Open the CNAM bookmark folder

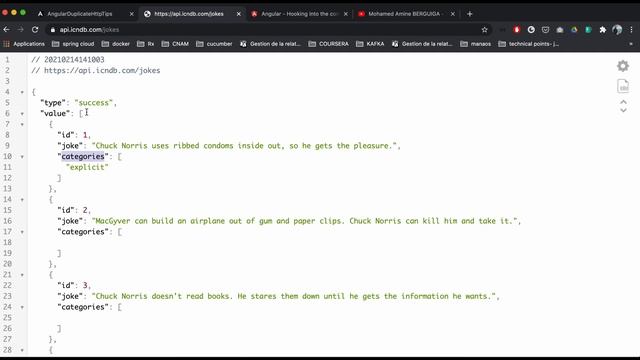pyautogui.click(x=175, y=44)
